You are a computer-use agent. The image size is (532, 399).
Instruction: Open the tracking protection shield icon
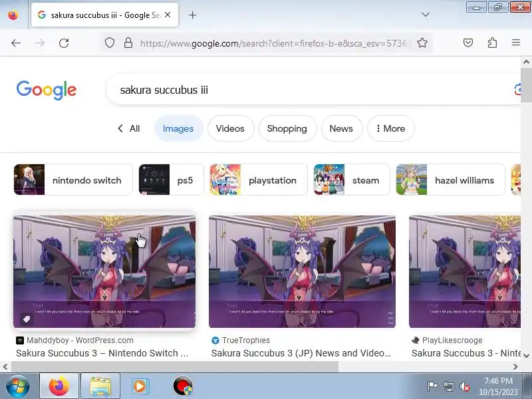[x=110, y=43]
